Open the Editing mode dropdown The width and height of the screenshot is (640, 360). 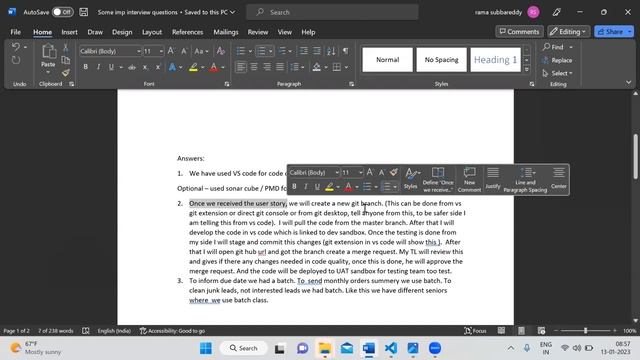[568, 31]
